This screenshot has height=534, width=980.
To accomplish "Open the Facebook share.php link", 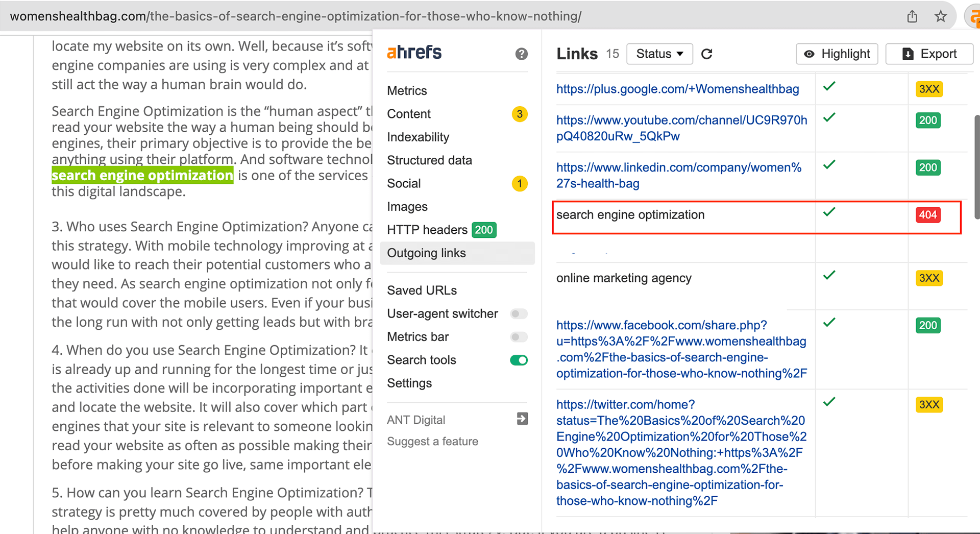I will 681,349.
